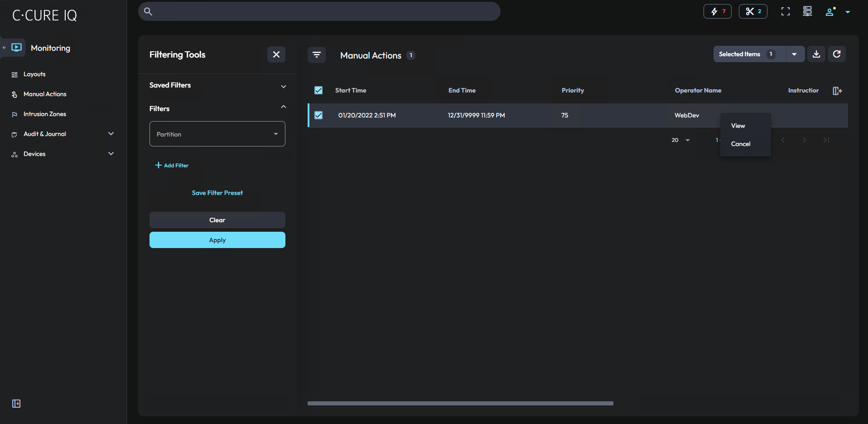Open the rows-per-page dropdown showing 20
Image resolution: width=868 pixels, height=424 pixels.
pos(680,140)
